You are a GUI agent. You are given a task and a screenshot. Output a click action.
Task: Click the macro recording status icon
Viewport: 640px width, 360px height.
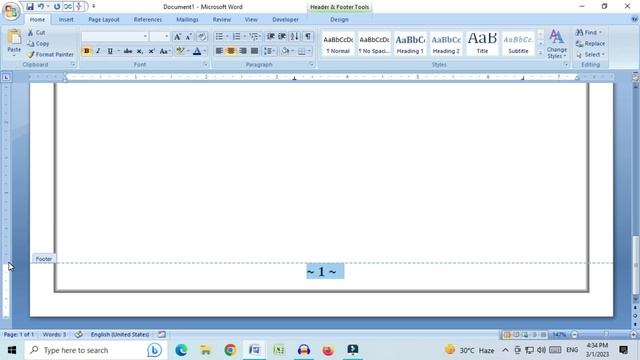(162, 334)
